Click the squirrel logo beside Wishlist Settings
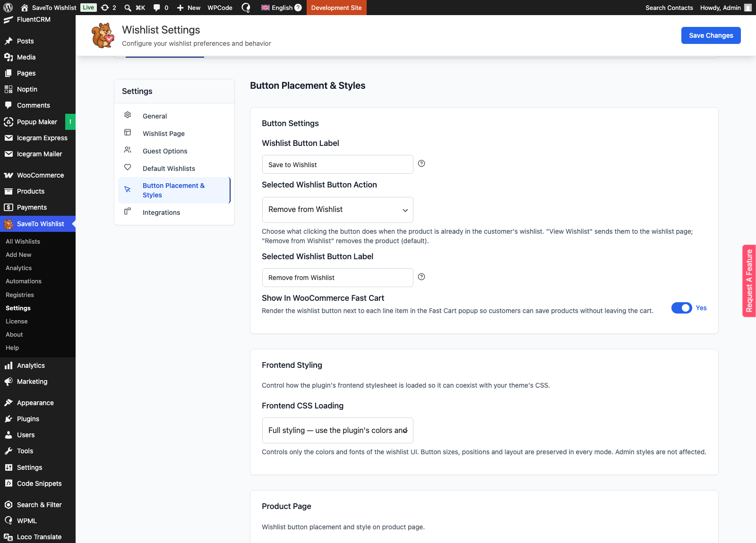756x543 pixels. click(103, 35)
